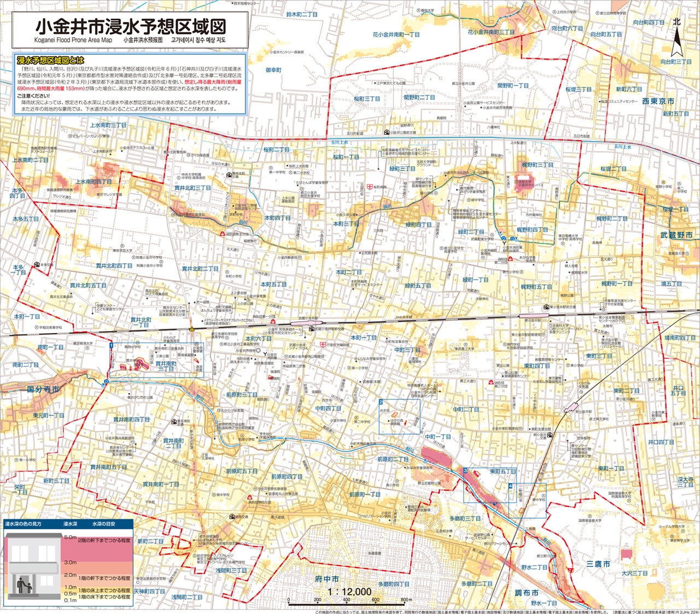The image size is (700, 614).
Task: Click the 800m scale bar end
Action: pyautogui.click(x=405, y=604)
